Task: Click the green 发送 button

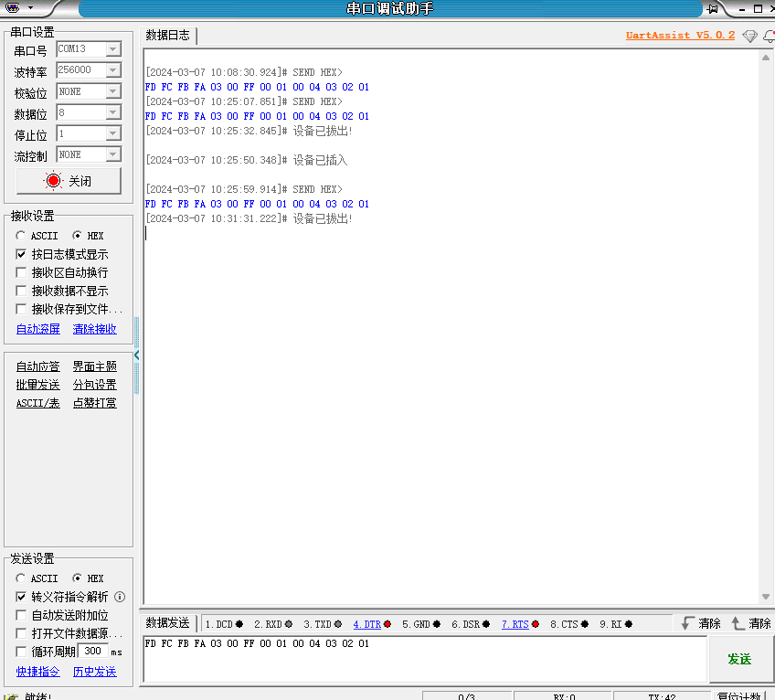Action: tap(739, 659)
